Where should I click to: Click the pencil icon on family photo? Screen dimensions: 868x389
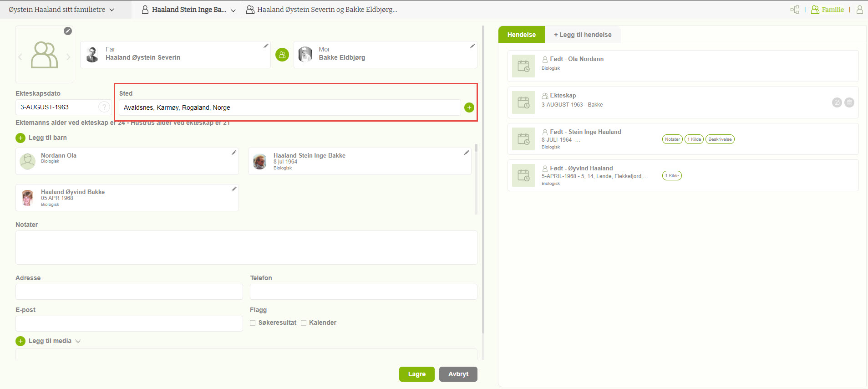point(68,31)
